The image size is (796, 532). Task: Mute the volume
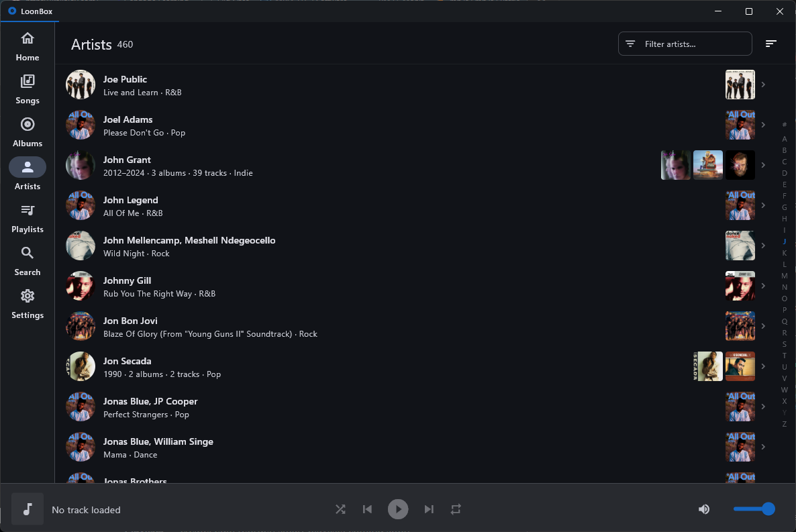(x=704, y=509)
